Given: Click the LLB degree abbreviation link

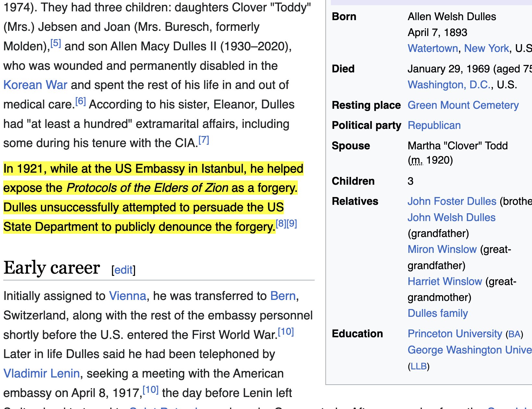Looking at the screenshot, I should pyautogui.click(x=418, y=366).
